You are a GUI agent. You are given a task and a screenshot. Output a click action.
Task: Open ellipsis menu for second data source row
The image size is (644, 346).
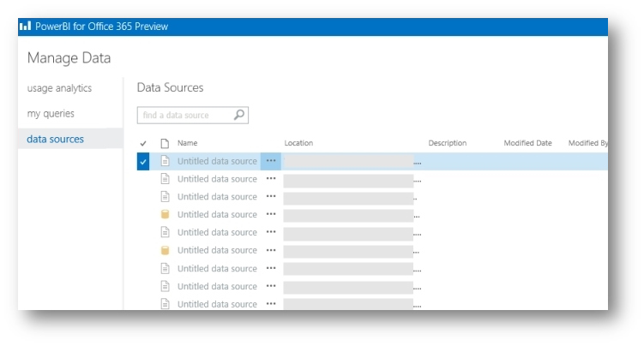[271, 179]
